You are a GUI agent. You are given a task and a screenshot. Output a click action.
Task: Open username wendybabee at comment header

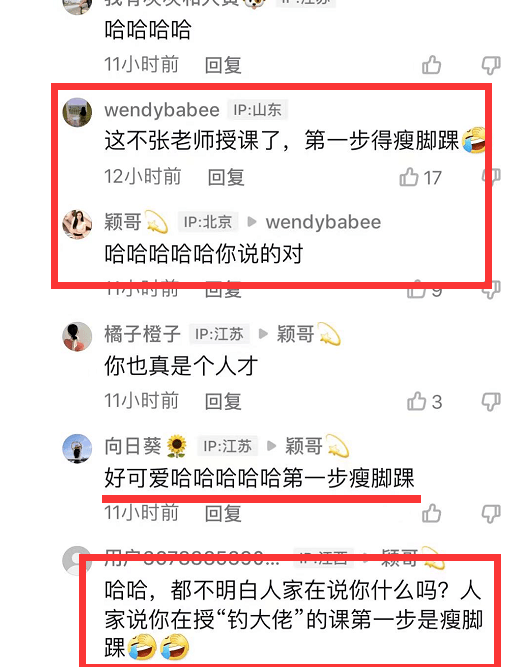click(x=162, y=110)
